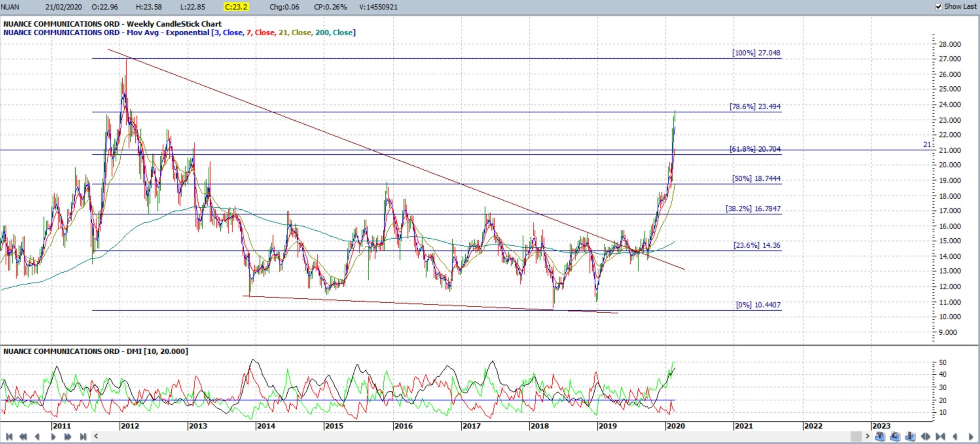Screen dimensions: 980x444
Task: Click the volume value V:14550921
Action: [x=378, y=7]
